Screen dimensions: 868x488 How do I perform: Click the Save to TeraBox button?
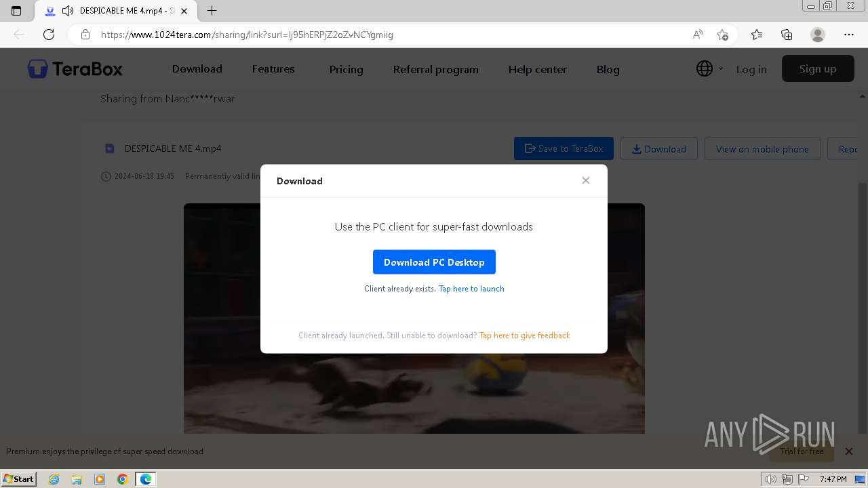pyautogui.click(x=564, y=148)
